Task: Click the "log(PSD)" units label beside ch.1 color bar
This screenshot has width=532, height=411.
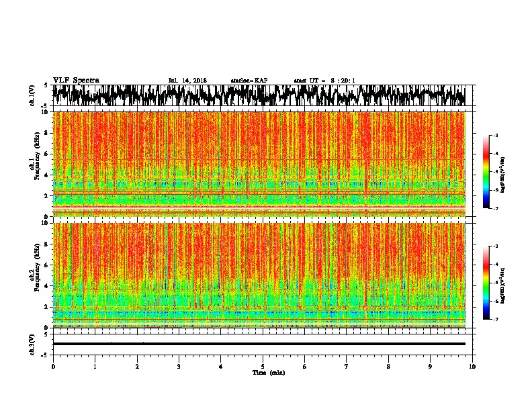Action: [x=503, y=175]
